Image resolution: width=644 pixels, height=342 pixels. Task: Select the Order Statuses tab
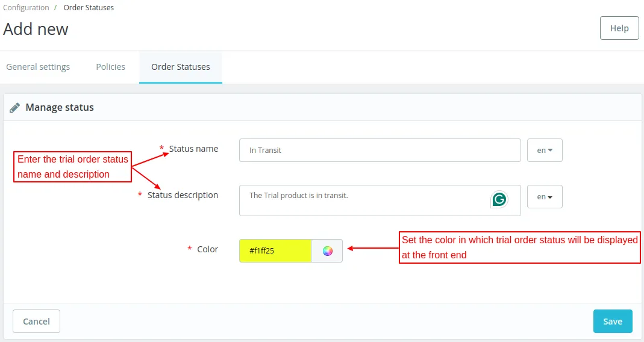181,67
